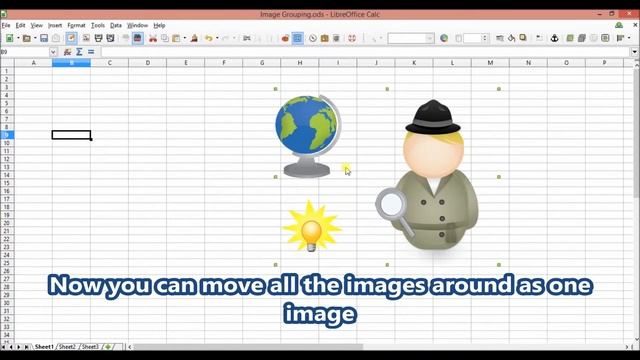Select column D header
This screenshot has height=360, width=640.
147,63
